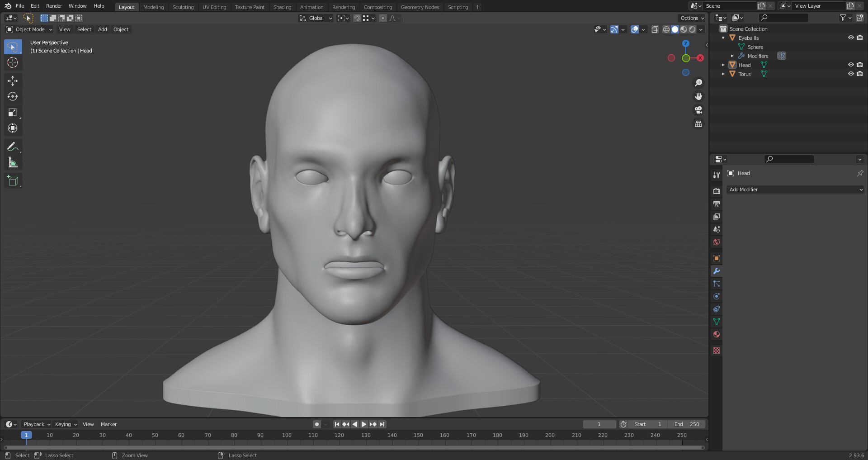The width and height of the screenshot is (868, 460).
Task: Expand the Head object in the outliner
Action: 723,65
